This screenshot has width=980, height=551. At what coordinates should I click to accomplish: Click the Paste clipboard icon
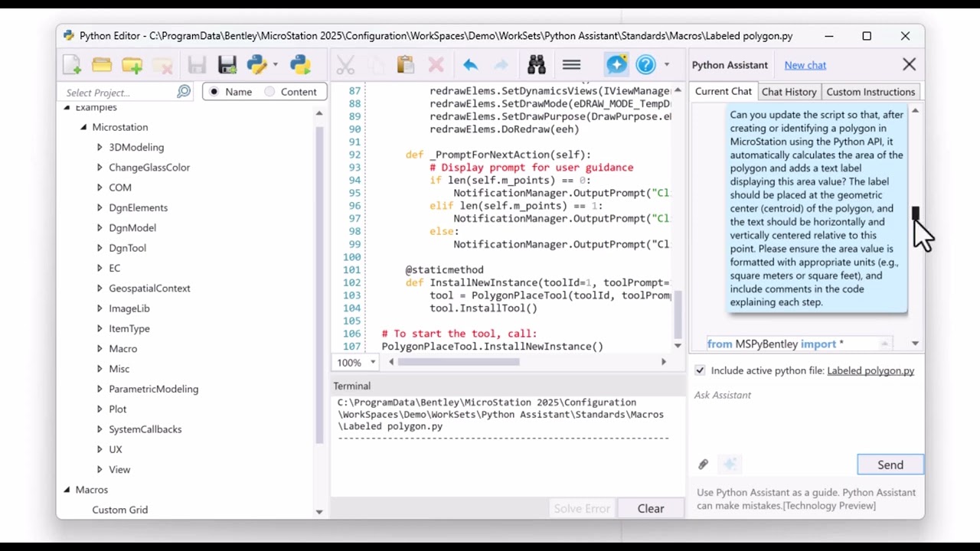(405, 65)
